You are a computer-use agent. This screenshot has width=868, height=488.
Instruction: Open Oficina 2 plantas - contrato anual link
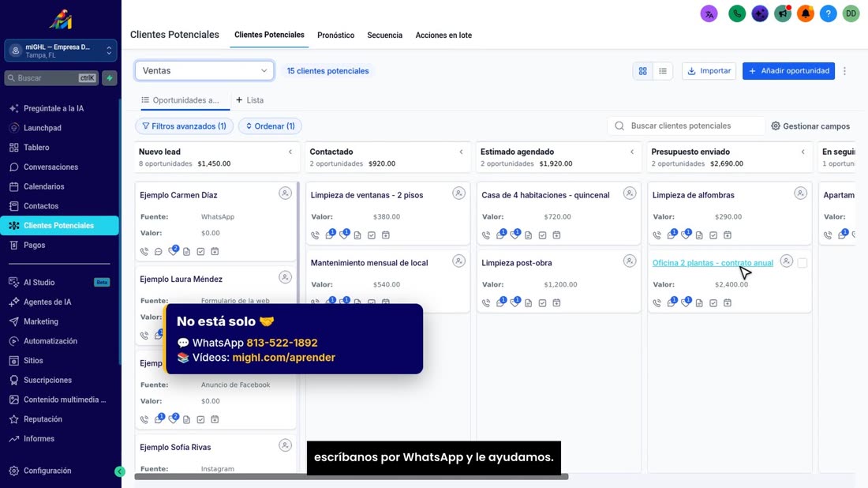click(x=713, y=263)
